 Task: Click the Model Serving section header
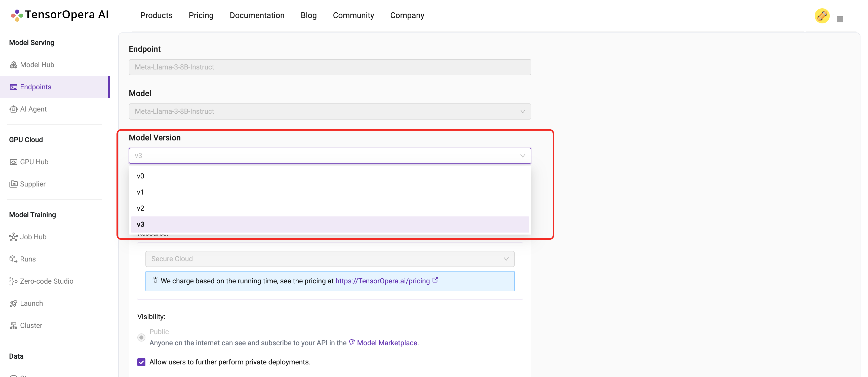32,43
